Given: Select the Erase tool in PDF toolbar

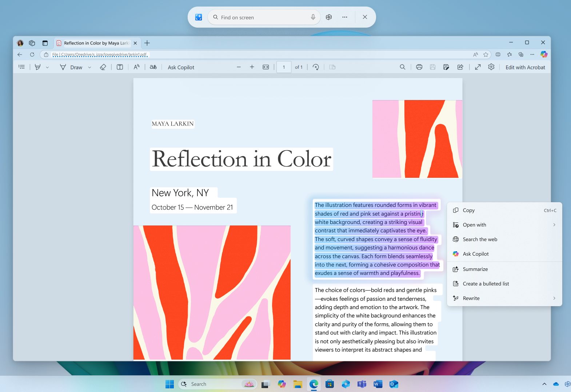Looking at the screenshot, I should point(103,67).
